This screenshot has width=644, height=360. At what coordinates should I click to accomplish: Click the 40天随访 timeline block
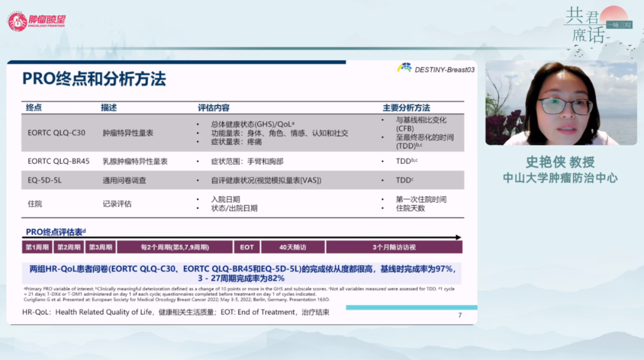pos(293,247)
